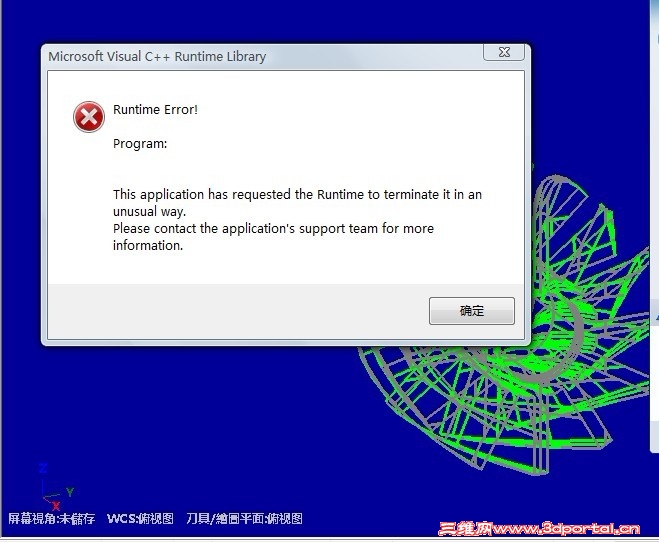Screen dimensions: 659x542
Task: Click the red X axis label
Action: click(x=55, y=505)
